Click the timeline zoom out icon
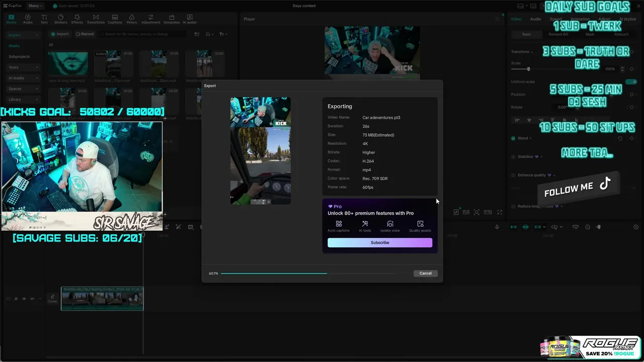The width and height of the screenshot is (644, 362). (x=588, y=227)
